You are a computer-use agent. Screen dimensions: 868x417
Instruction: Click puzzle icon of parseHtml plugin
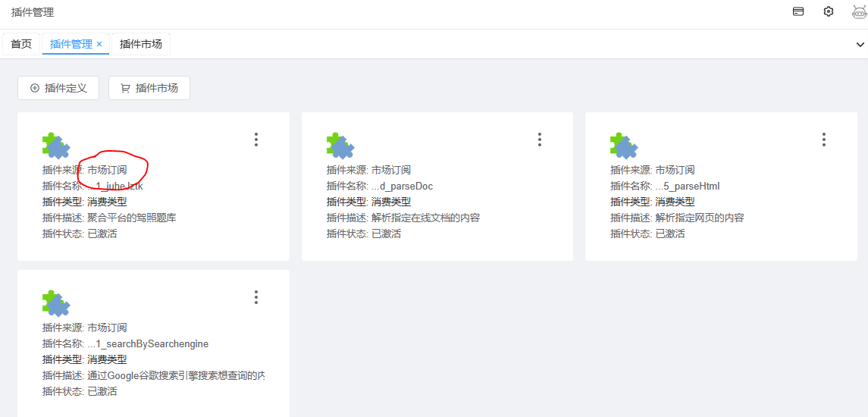(x=624, y=146)
